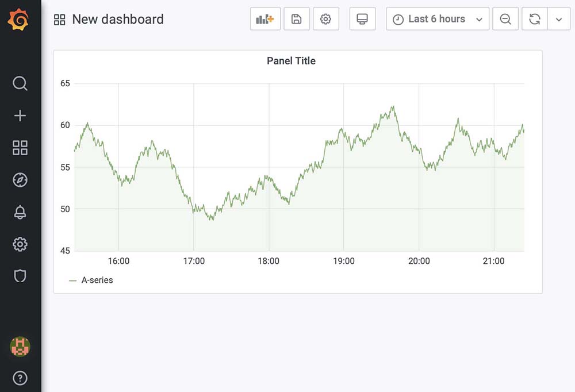
Task: Click the 16:00 x-axis label
Action: [x=118, y=261]
